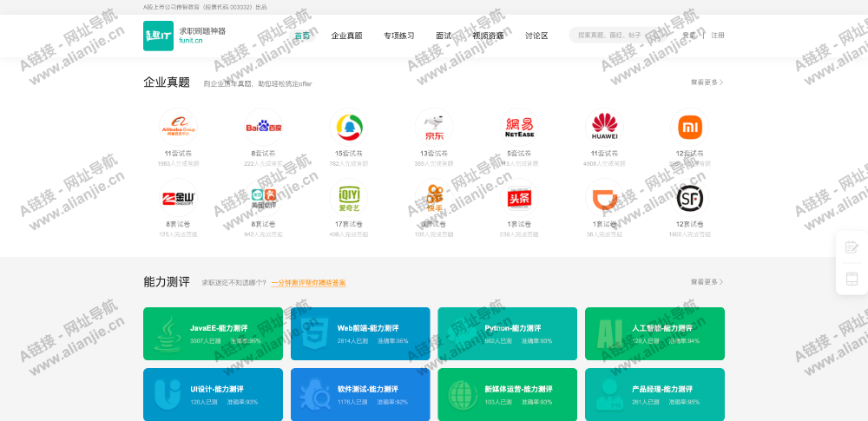
Task: Open the Xiaomi MI logo
Action: pos(690,128)
